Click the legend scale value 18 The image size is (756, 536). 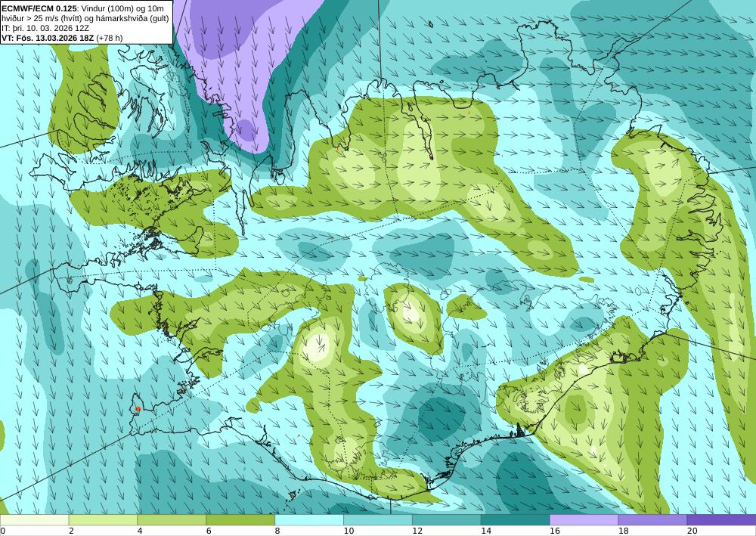pos(624,531)
